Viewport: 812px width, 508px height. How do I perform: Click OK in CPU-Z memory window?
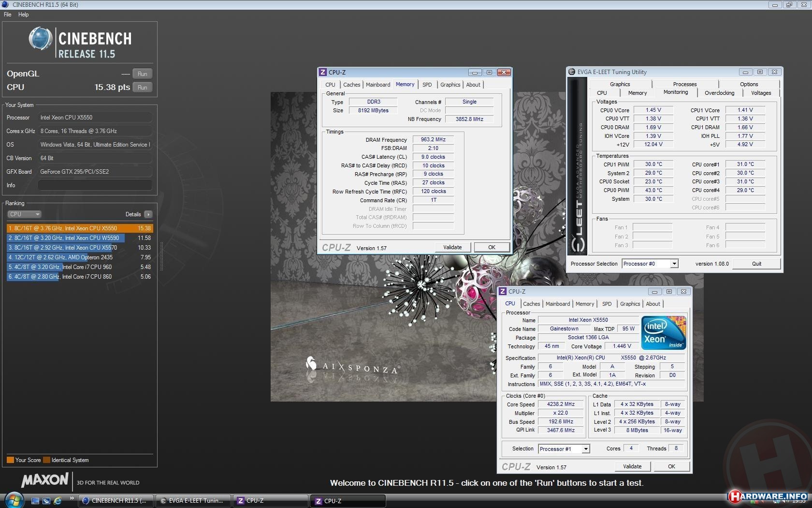492,247
